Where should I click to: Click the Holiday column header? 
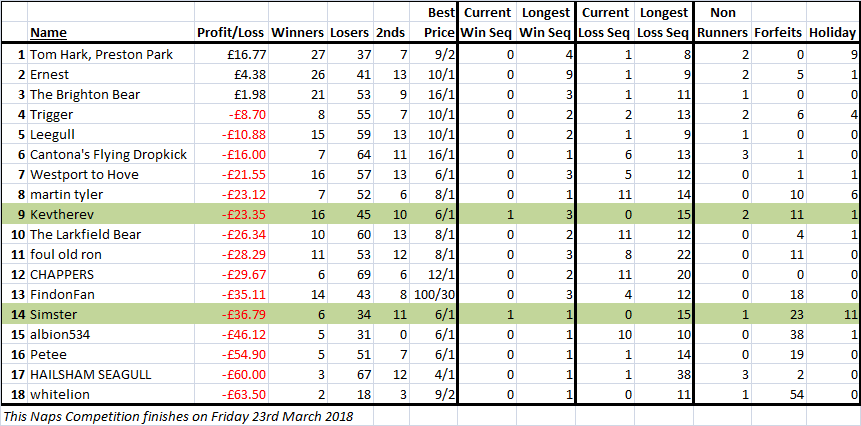pyautogui.click(x=832, y=32)
